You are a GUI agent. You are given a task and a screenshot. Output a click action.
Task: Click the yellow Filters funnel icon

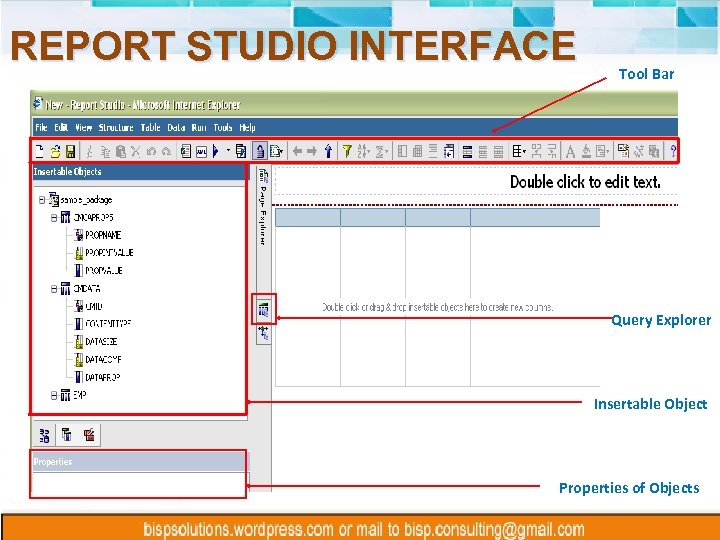[347, 151]
